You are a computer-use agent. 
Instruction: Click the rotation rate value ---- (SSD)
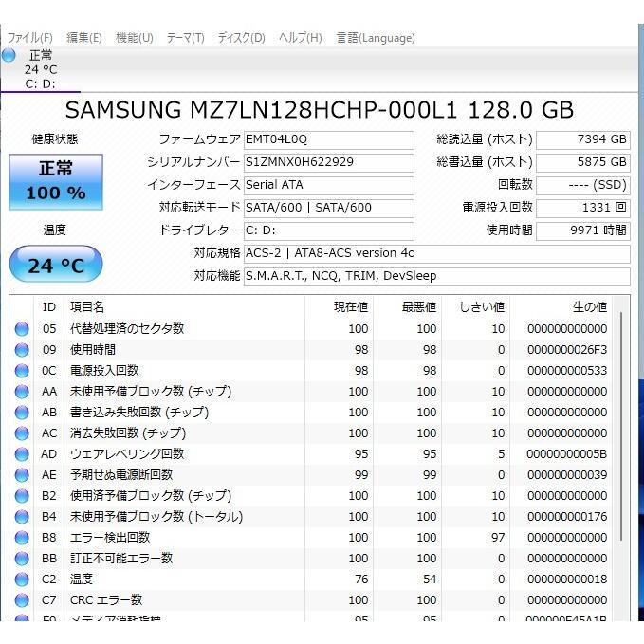[x=583, y=186]
